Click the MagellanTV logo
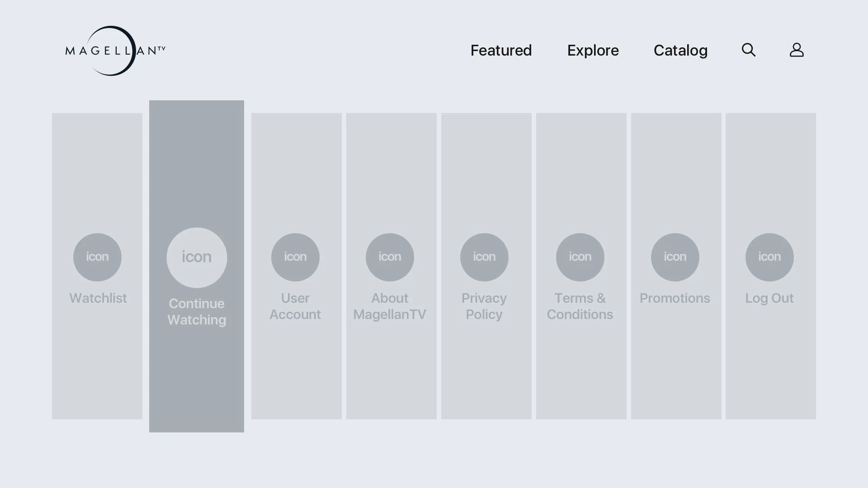This screenshot has height=488, width=868. click(115, 51)
